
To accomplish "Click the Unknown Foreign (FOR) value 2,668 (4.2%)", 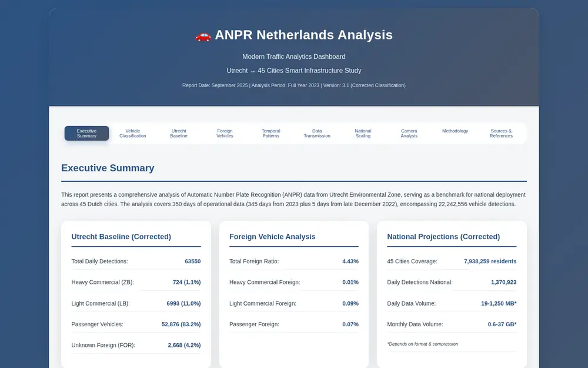I will click(184, 345).
